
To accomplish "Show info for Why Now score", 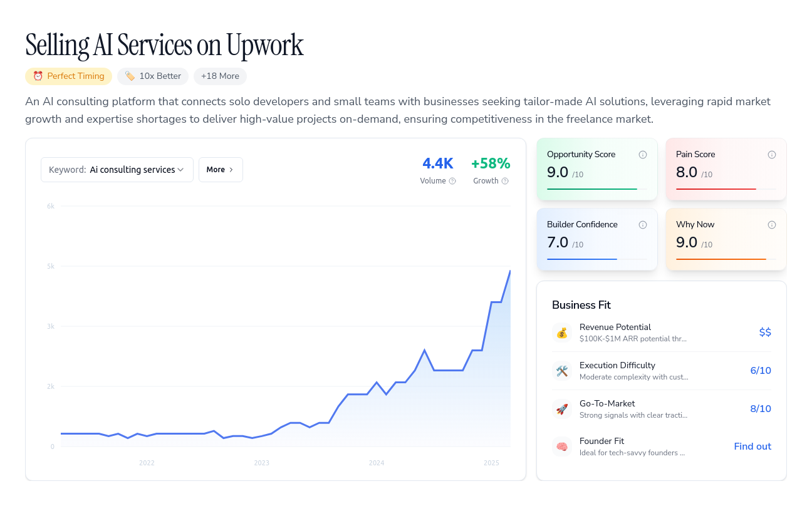I will (772, 225).
